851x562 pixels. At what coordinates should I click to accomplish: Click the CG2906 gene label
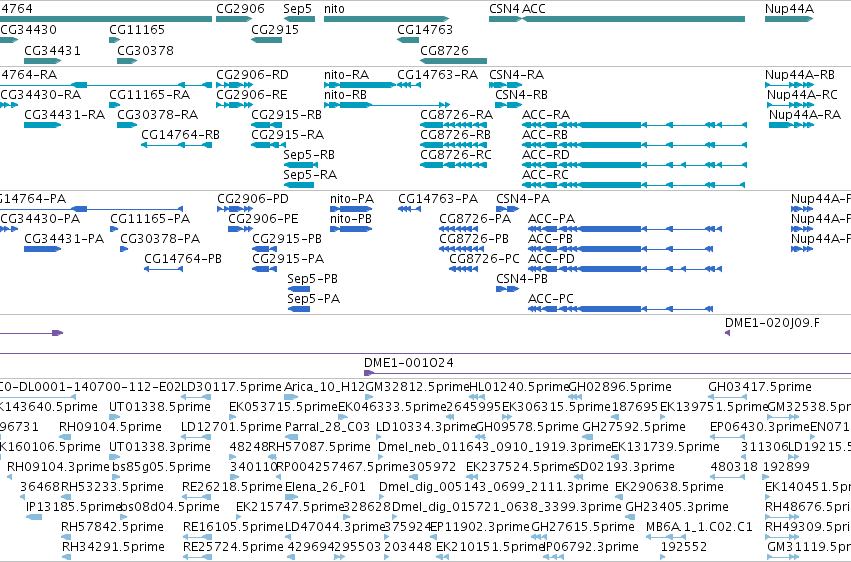pyautogui.click(x=240, y=9)
